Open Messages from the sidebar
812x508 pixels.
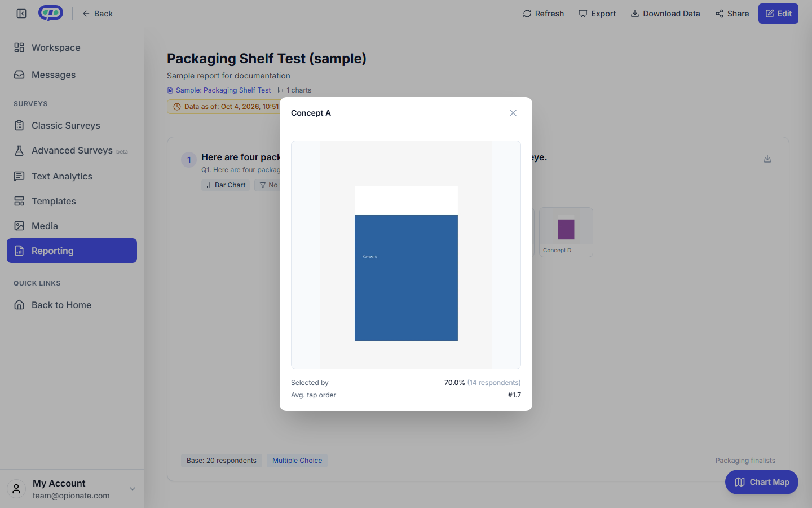pos(72,75)
